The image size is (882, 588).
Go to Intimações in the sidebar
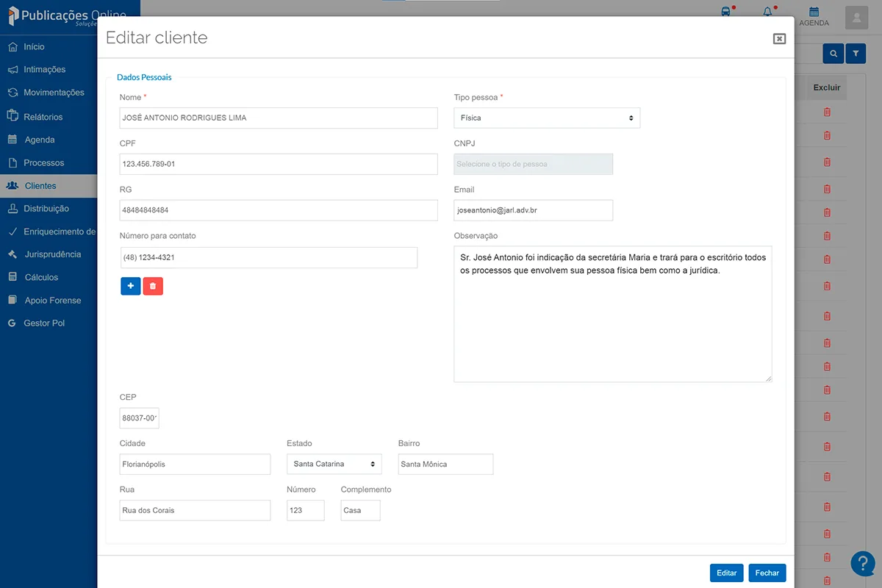coord(44,70)
